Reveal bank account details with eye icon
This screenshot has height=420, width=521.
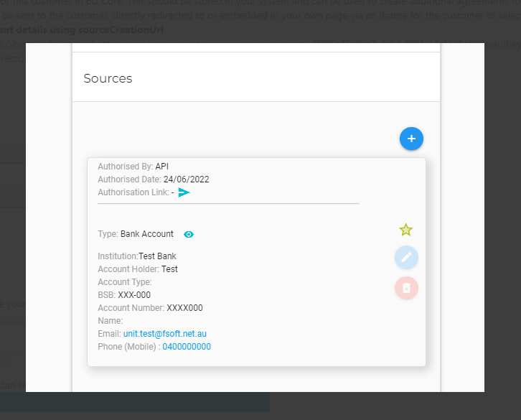pyautogui.click(x=189, y=235)
